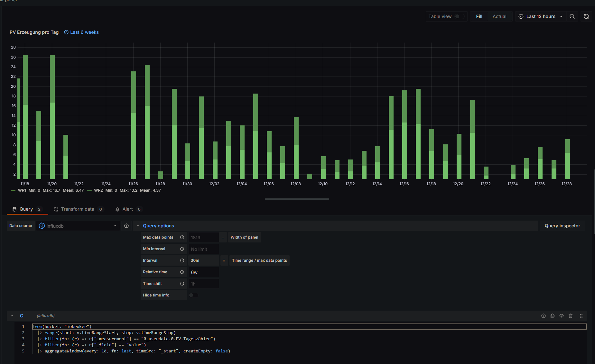
Task: Click the horizontal resize handle below chart
Action: tap(297, 199)
